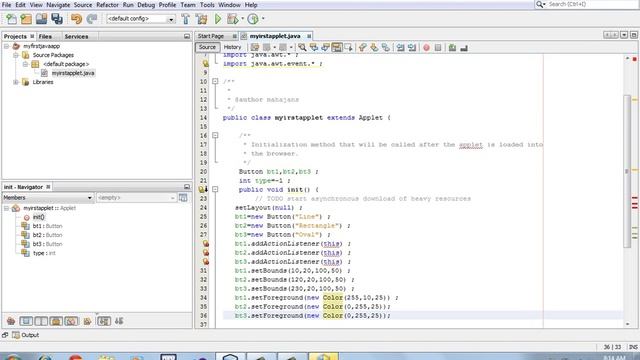
Task: Toggle Sort by Name in Navigator
Action: point(104,321)
